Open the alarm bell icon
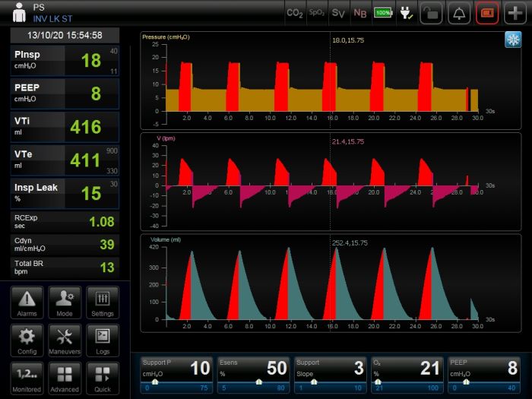The image size is (532, 399). [459, 13]
